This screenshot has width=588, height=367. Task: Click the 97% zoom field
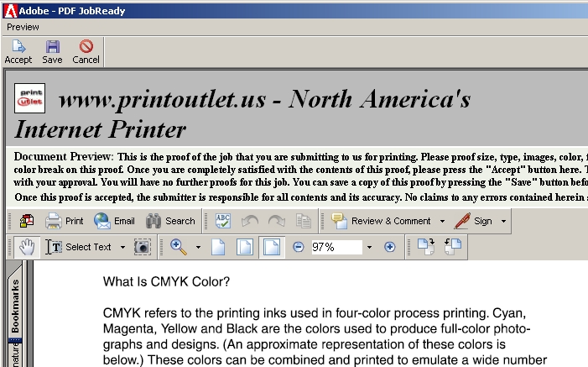pos(336,247)
